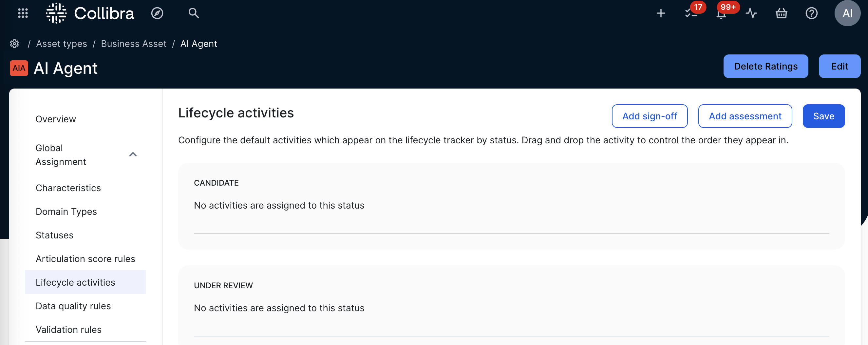Image resolution: width=868 pixels, height=345 pixels.
Task: Click the settings gear breadcrumb icon
Action: [x=14, y=44]
